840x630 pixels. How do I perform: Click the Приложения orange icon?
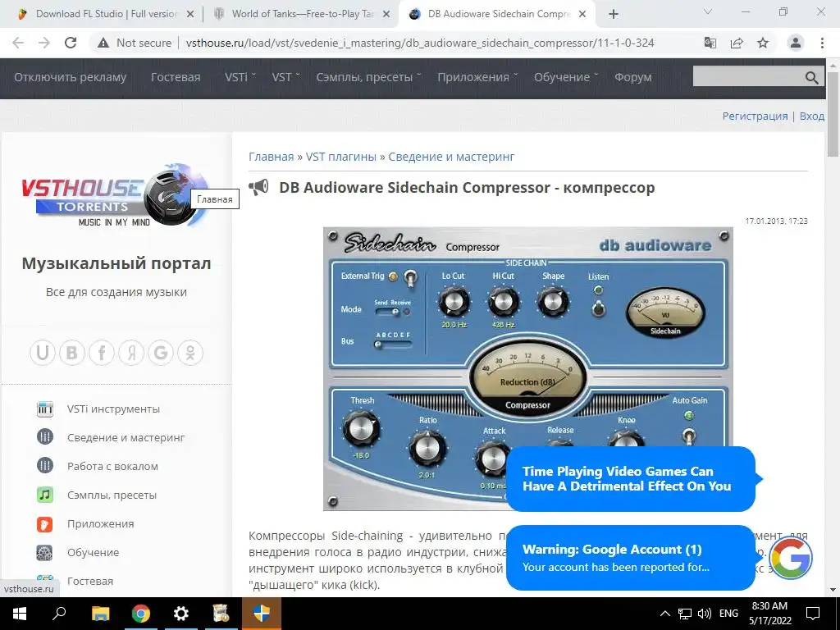click(x=45, y=523)
